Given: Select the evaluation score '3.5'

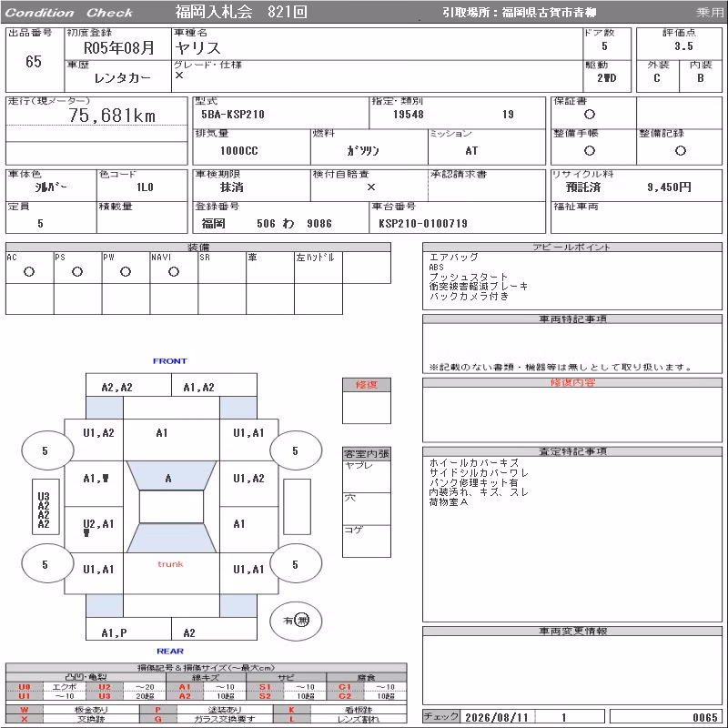Looking at the screenshot, I should tap(683, 46).
